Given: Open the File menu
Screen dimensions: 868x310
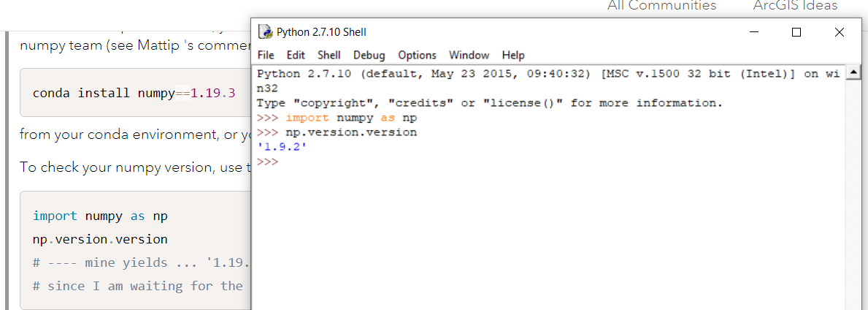Looking at the screenshot, I should coord(266,55).
